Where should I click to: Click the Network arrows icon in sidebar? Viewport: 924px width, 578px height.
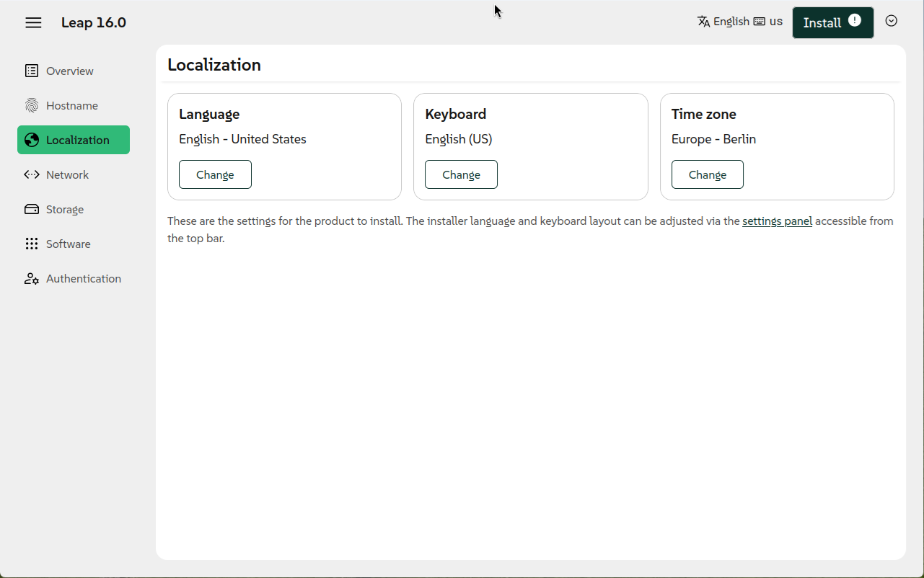31,175
